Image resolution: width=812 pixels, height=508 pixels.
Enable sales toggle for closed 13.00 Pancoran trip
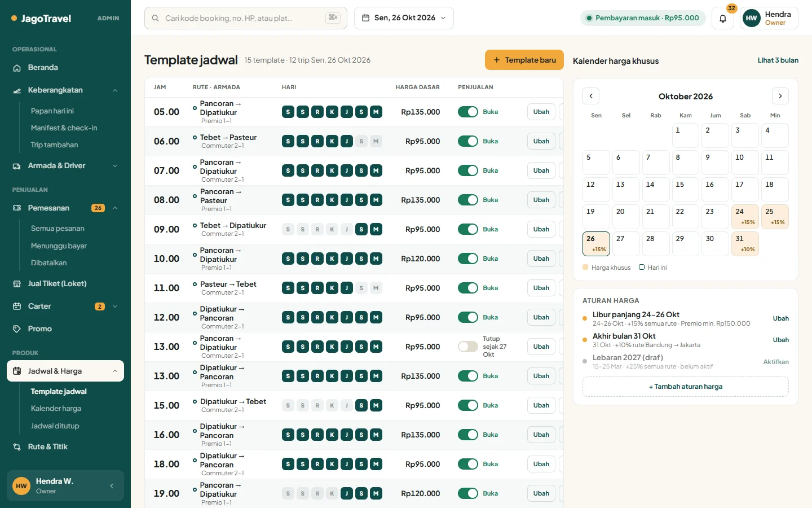pos(468,347)
